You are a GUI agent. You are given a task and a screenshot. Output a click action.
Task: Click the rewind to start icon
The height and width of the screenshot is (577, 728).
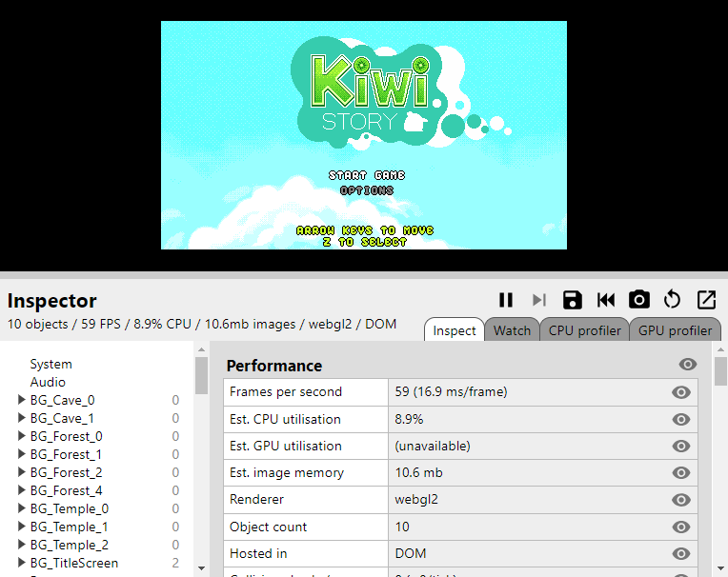(x=606, y=300)
